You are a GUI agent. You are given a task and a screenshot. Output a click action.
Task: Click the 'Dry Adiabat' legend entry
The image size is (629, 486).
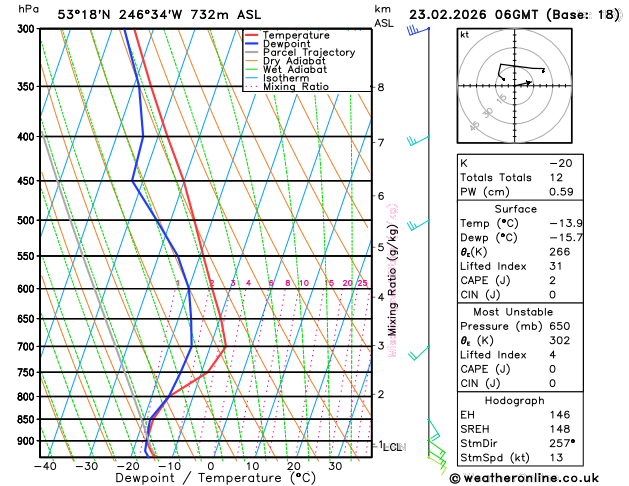[x=294, y=61]
